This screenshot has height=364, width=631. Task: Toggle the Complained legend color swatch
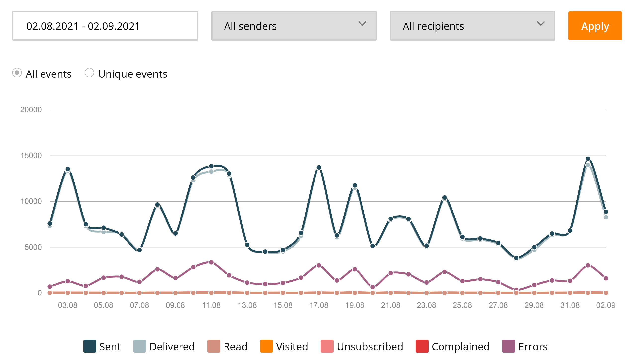click(x=422, y=346)
